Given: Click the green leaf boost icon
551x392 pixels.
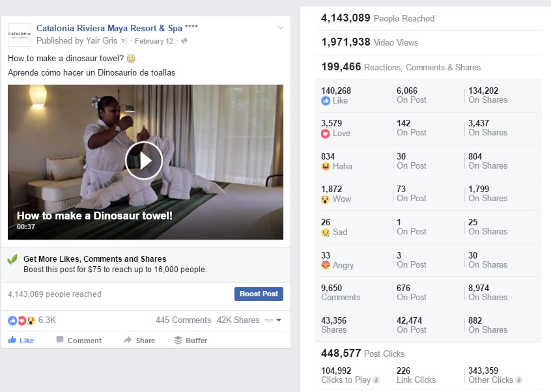Looking at the screenshot, I should 12,260.
